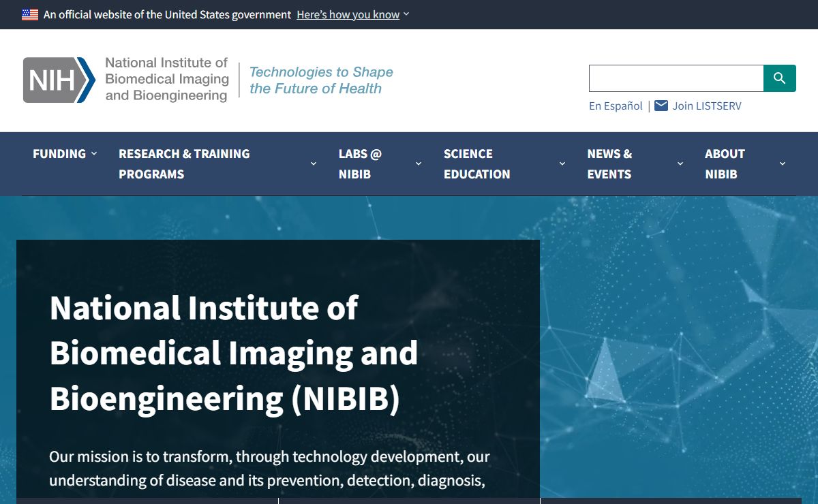This screenshot has width=818, height=504.
Task: Expand the About NIBIB chevron
Action: (x=783, y=163)
